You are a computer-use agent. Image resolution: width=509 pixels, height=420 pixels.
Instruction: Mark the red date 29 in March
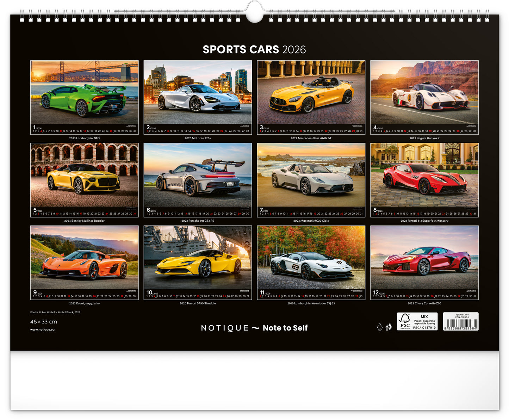[354, 131]
